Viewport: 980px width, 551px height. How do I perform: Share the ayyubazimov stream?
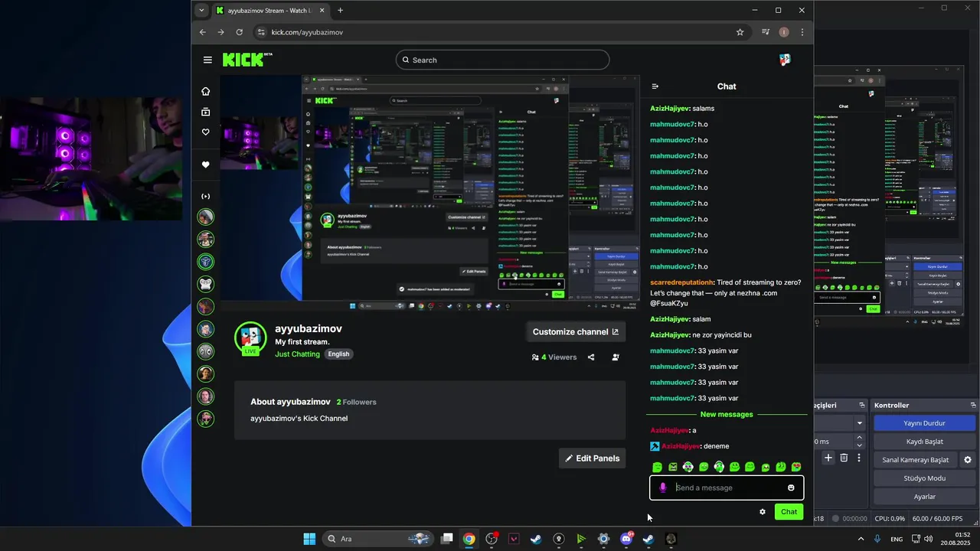(591, 357)
